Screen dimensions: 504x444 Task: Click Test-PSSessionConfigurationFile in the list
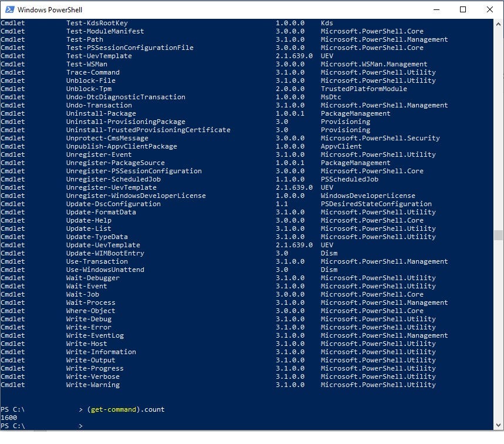[130, 48]
